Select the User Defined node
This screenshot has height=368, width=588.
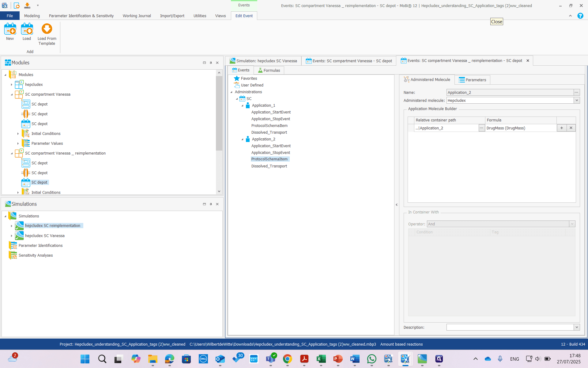point(252,85)
